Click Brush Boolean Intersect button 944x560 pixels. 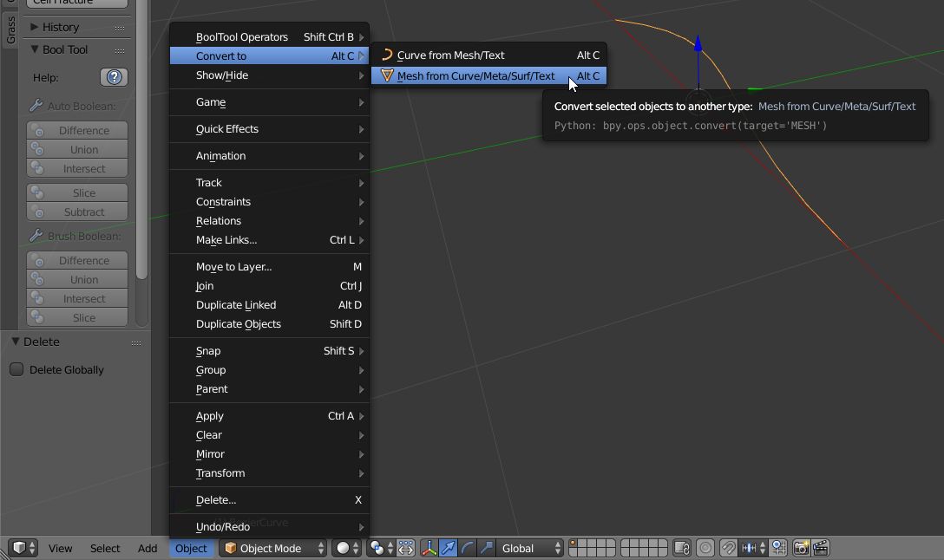[x=77, y=298]
